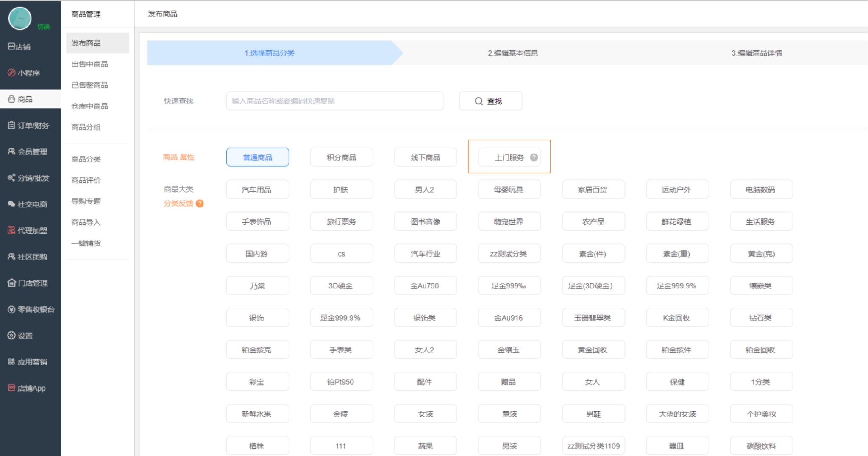Open 店铺 in the dark sidebar
868x456 pixels.
pyautogui.click(x=19, y=47)
